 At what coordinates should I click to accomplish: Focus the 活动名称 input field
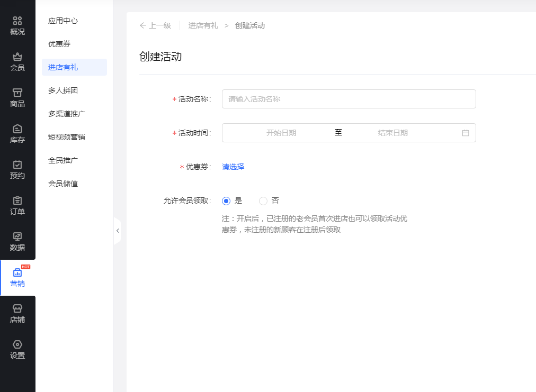[x=349, y=99]
